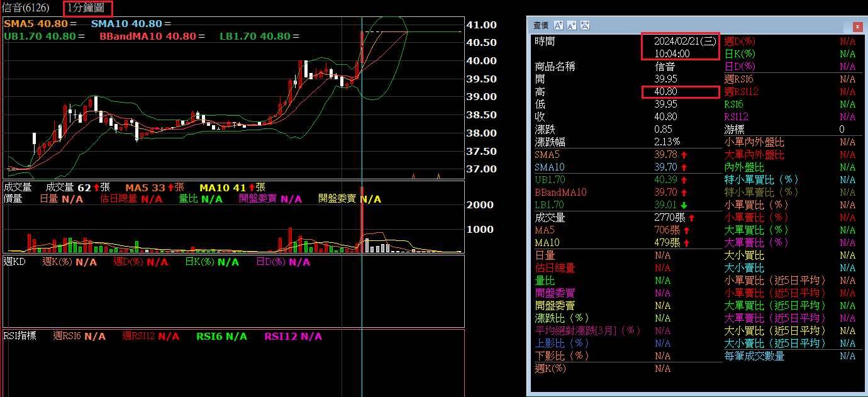
Task: Click the 開 row value 39.95
Action: (665, 79)
